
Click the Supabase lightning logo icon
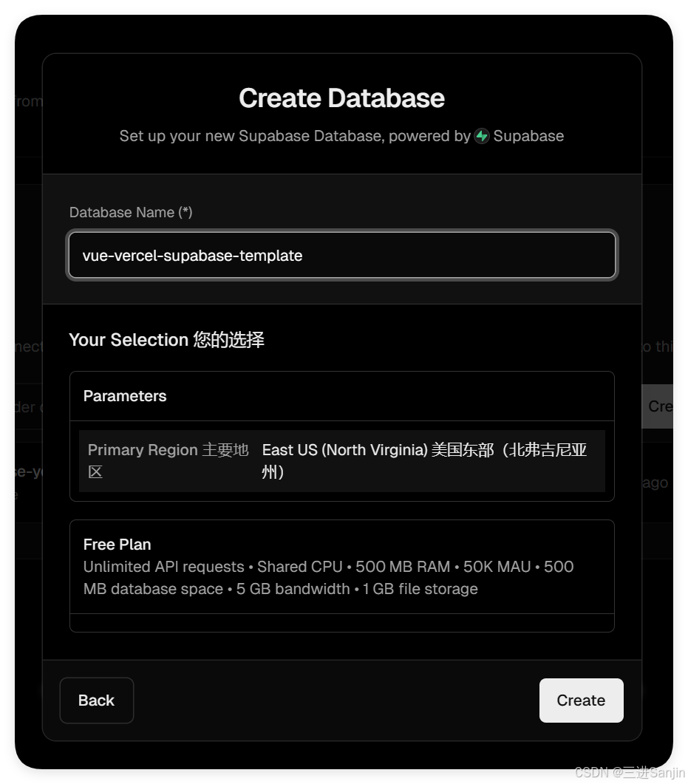(x=482, y=136)
